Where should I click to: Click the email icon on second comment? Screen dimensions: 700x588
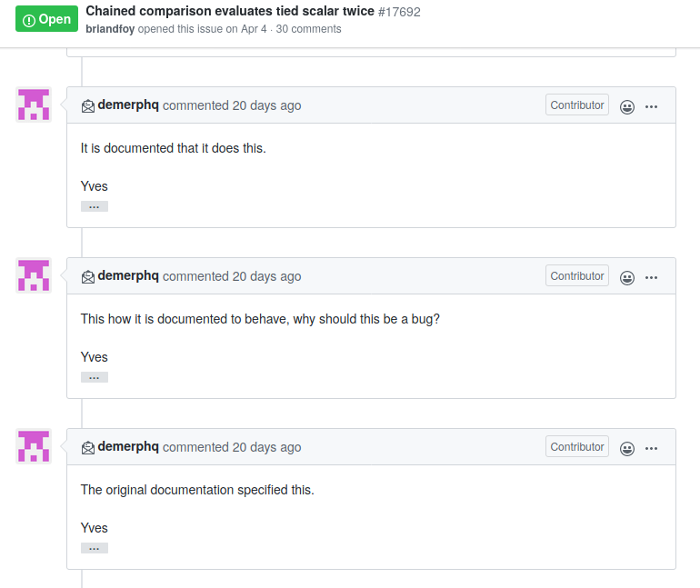point(88,276)
